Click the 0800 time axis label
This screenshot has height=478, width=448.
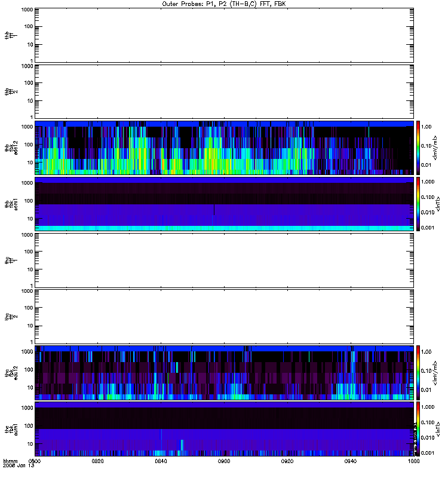click(x=35, y=461)
